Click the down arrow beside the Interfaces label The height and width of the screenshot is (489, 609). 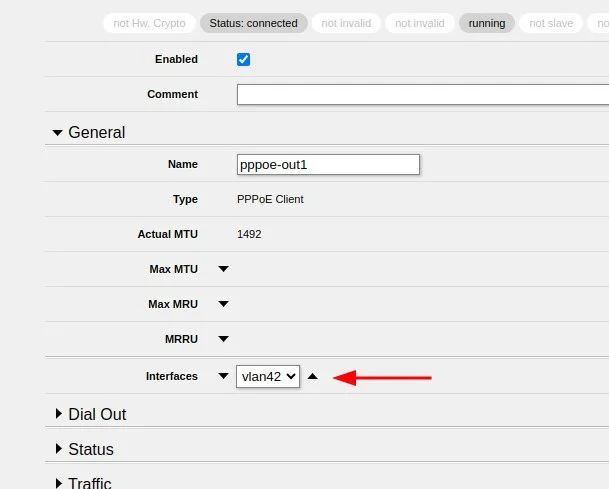click(223, 377)
